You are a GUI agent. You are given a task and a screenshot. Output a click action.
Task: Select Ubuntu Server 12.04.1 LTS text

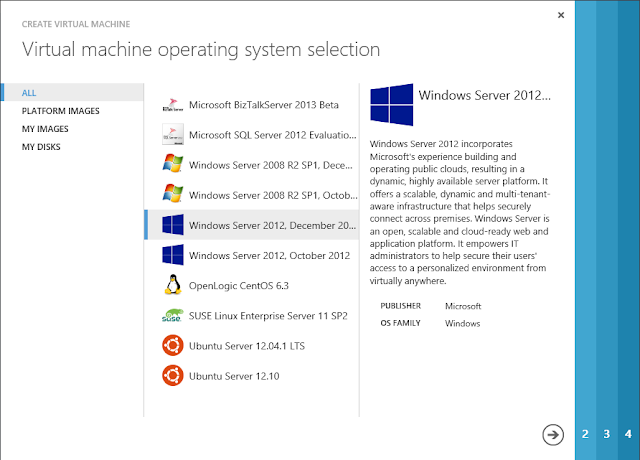coord(247,346)
